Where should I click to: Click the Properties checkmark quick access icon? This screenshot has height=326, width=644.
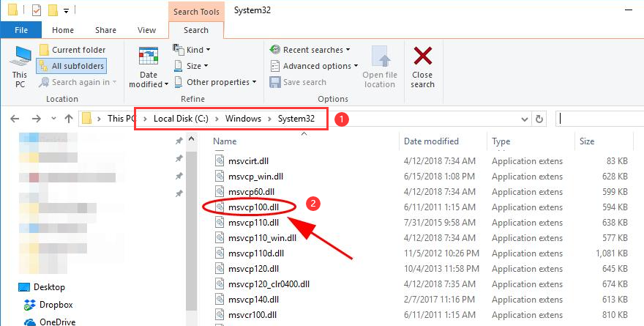(x=37, y=10)
